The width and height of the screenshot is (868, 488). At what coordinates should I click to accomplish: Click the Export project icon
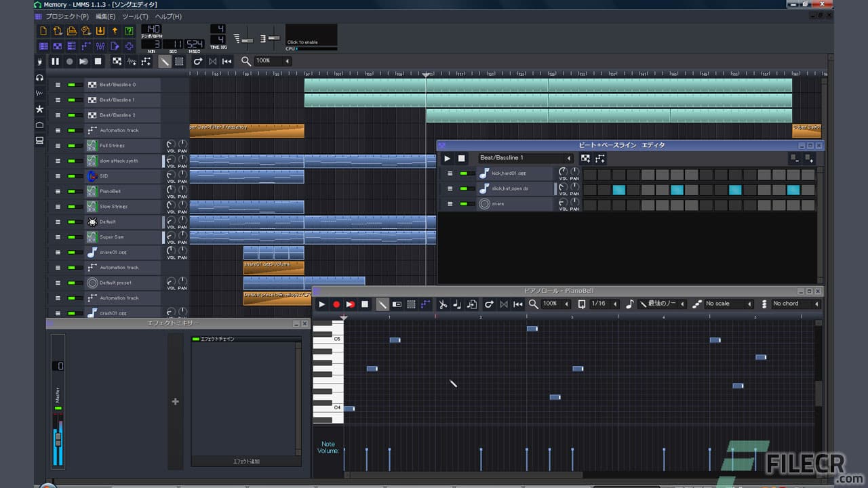click(x=99, y=30)
